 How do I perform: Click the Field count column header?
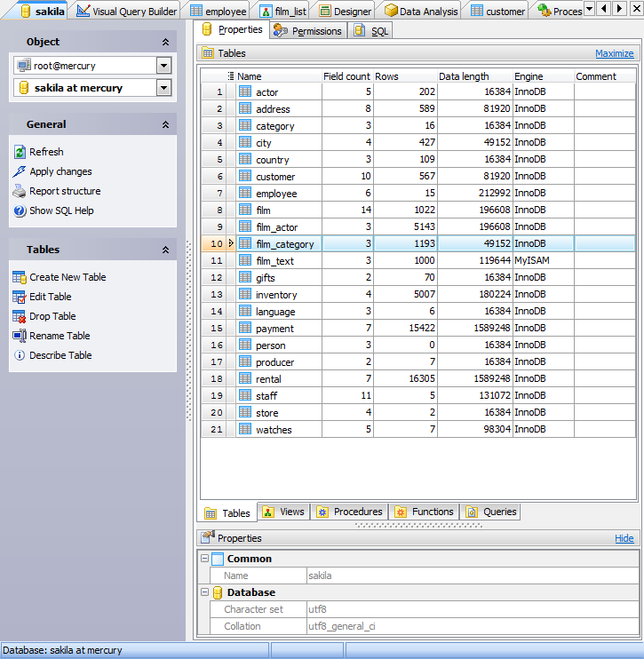pyautogui.click(x=347, y=76)
